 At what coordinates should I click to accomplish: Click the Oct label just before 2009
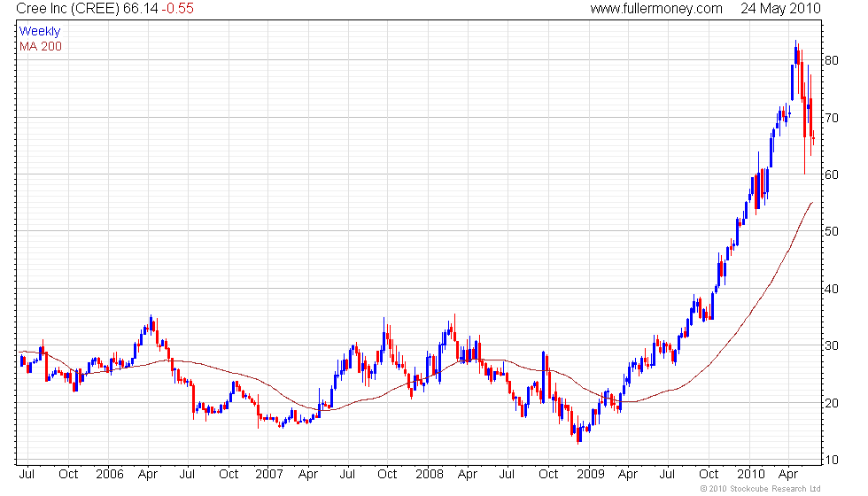548,475
